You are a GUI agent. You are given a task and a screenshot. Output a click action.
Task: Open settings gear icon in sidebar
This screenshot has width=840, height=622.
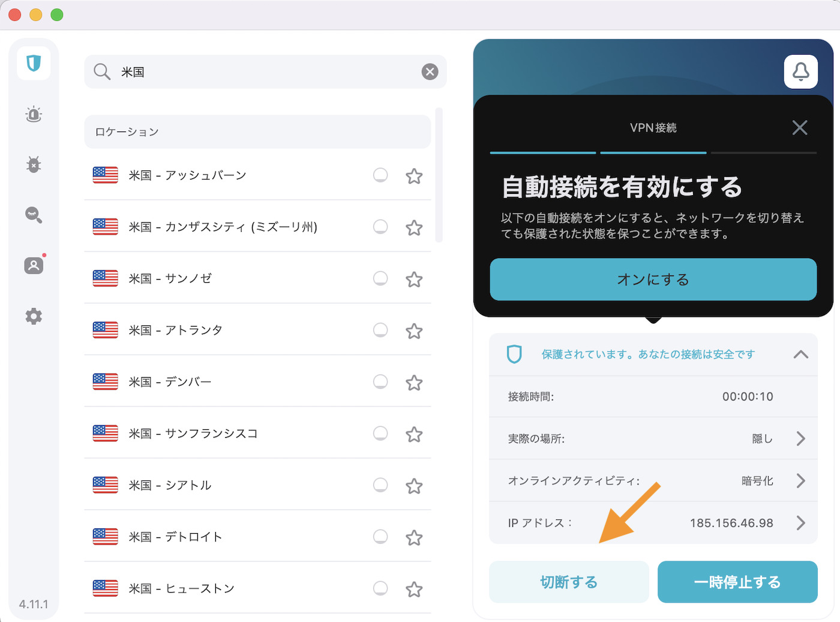(34, 316)
